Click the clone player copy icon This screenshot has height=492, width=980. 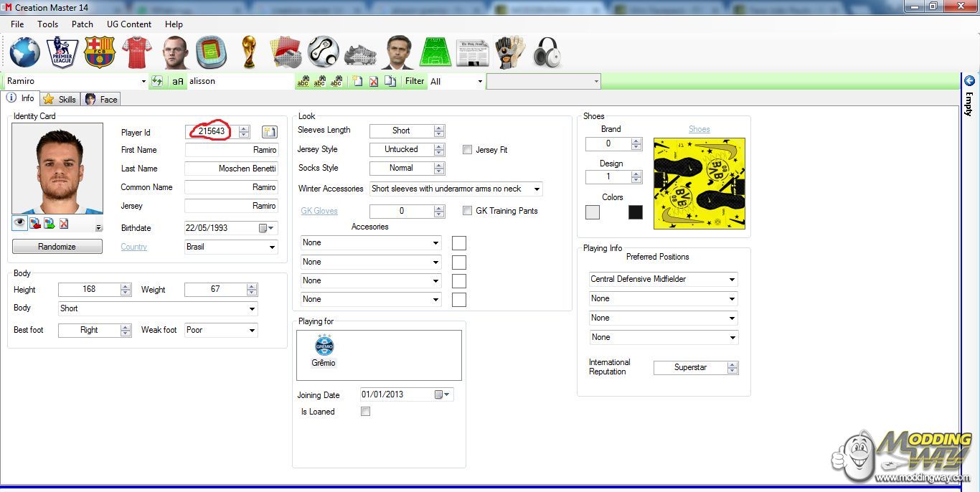click(390, 81)
